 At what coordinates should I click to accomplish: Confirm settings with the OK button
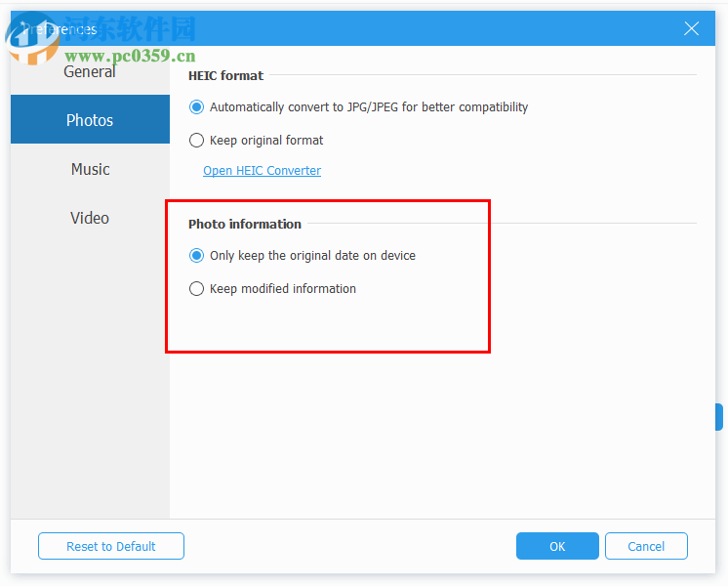(x=557, y=546)
